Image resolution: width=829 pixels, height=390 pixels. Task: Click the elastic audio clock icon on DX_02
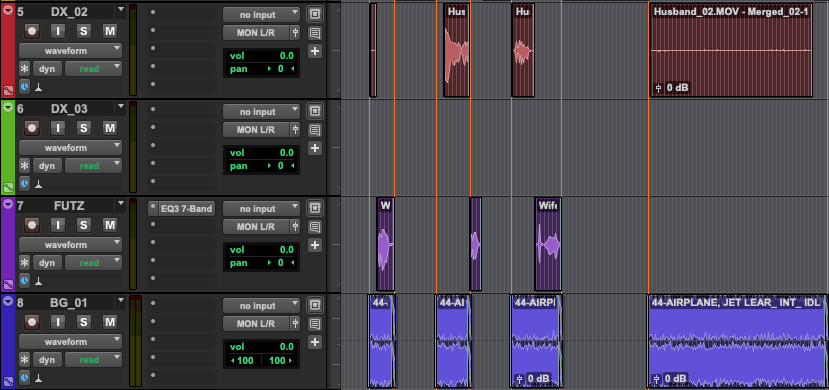[25, 86]
